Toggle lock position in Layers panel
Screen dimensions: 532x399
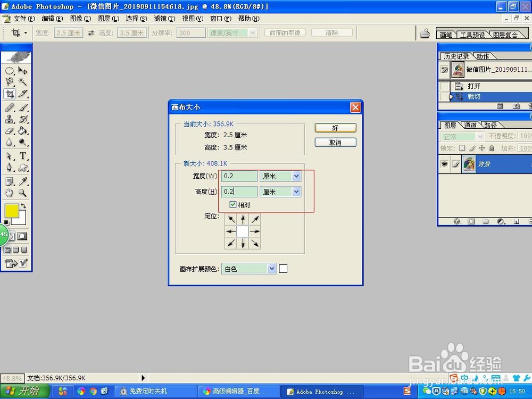(482, 148)
